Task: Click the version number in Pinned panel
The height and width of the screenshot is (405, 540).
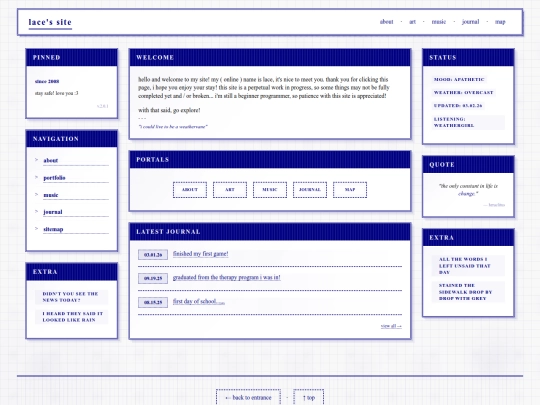Action: tap(103, 106)
